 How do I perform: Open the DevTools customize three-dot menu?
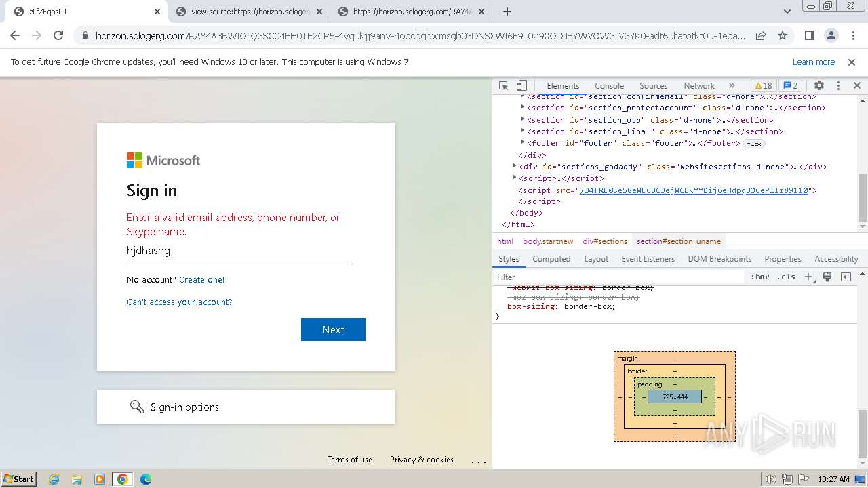pos(838,86)
